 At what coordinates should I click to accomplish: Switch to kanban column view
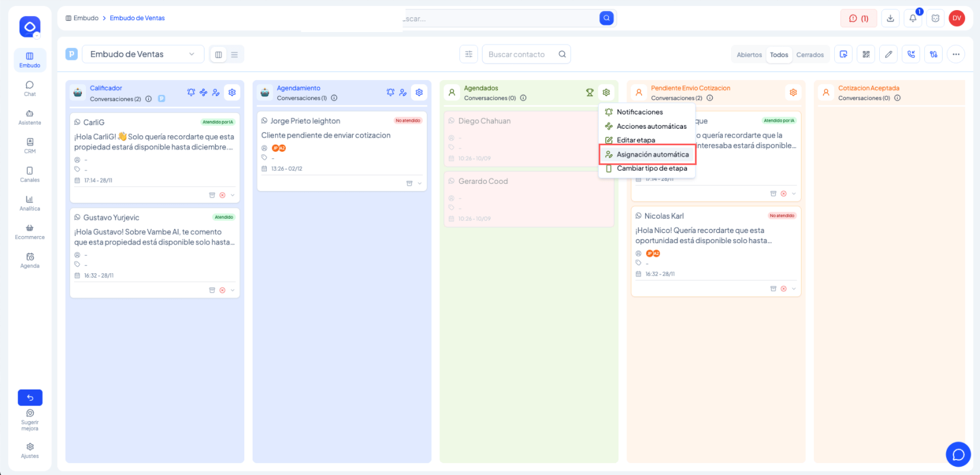tap(218, 55)
